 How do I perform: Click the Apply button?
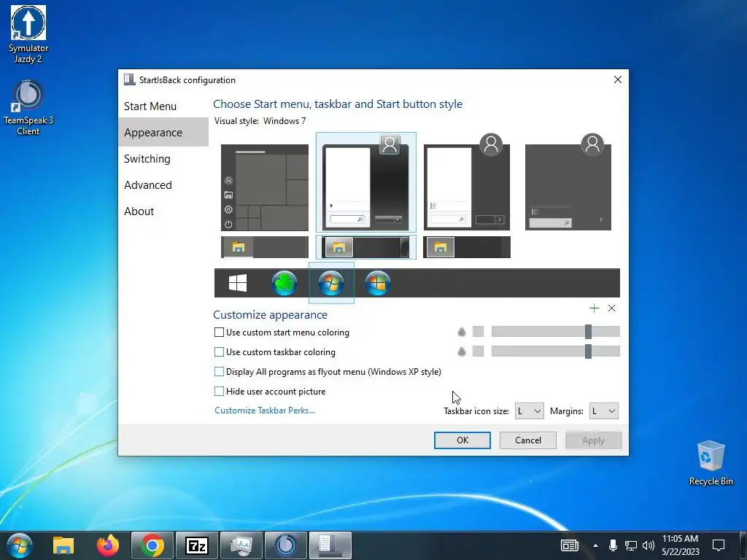(x=594, y=440)
